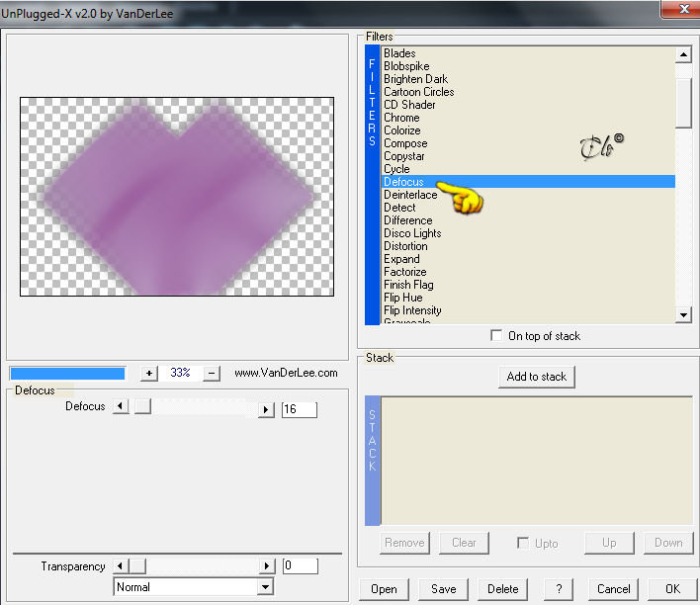700x605 pixels.
Task: Click the OK button
Action: pos(672,589)
